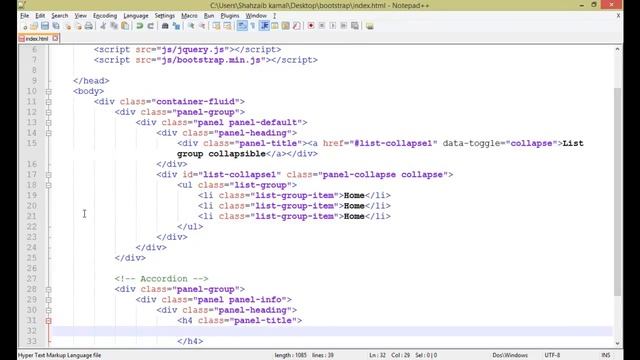Click the Accordion comment text
Viewport: 640px width, 360px height.
tap(161, 279)
